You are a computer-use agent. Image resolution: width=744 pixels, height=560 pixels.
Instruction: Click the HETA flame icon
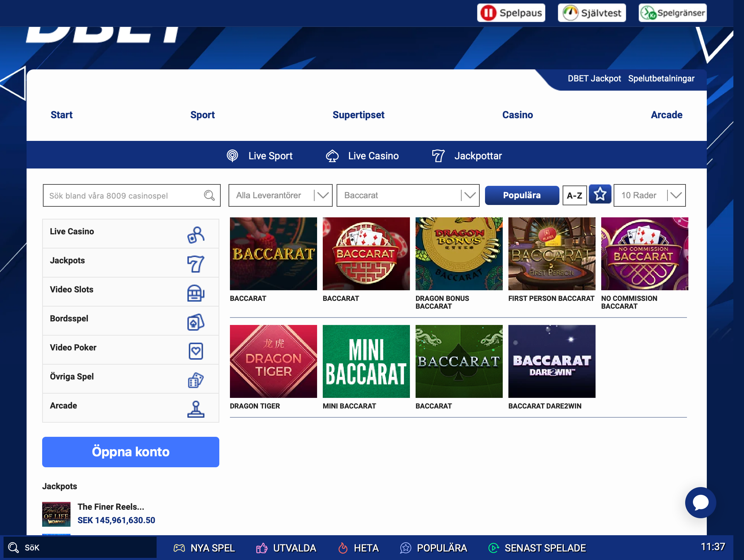(343, 548)
